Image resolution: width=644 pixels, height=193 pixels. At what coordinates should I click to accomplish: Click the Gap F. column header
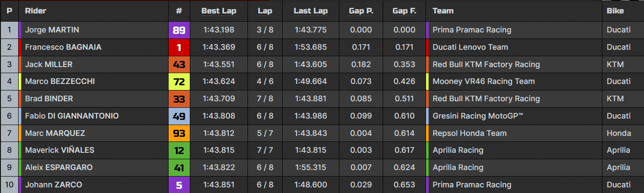[x=404, y=11]
